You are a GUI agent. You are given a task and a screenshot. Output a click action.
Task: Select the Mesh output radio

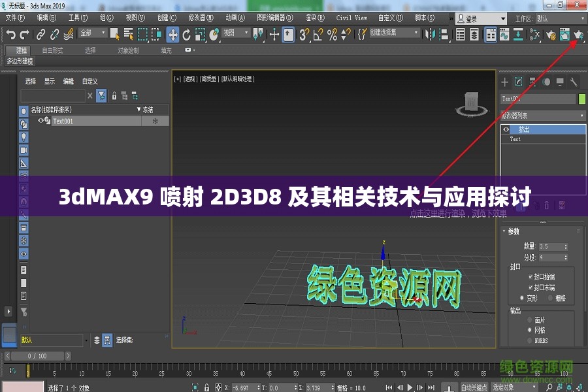(x=529, y=330)
